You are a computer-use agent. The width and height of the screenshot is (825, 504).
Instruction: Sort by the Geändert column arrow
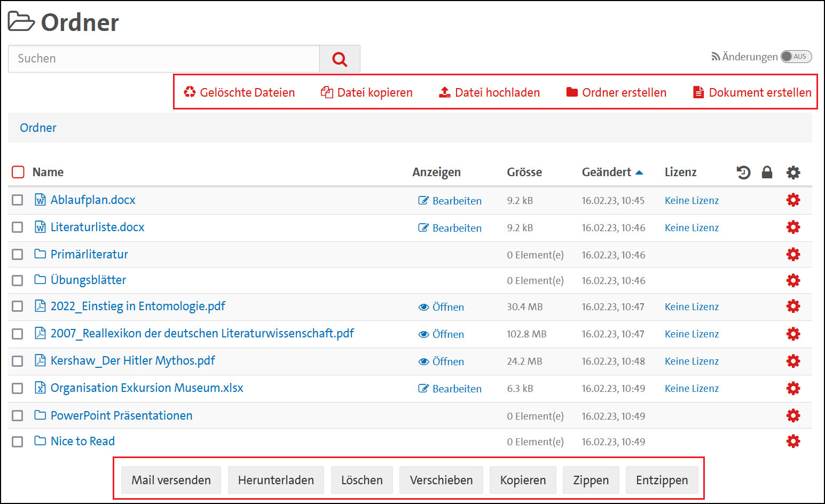(639, 172)
